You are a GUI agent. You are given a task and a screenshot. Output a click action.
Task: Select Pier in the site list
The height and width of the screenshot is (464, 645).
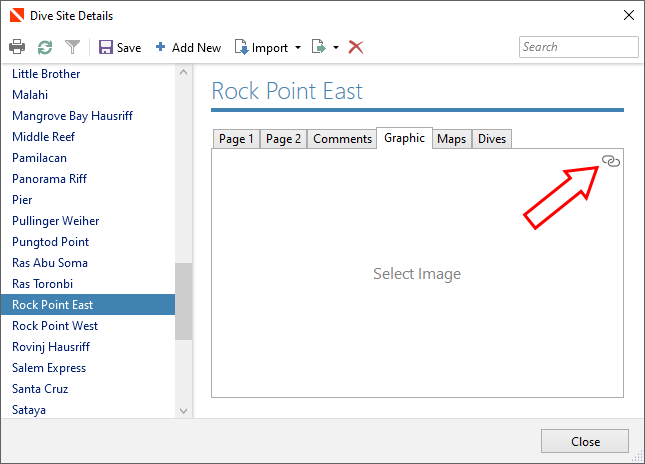coord(88,200)
